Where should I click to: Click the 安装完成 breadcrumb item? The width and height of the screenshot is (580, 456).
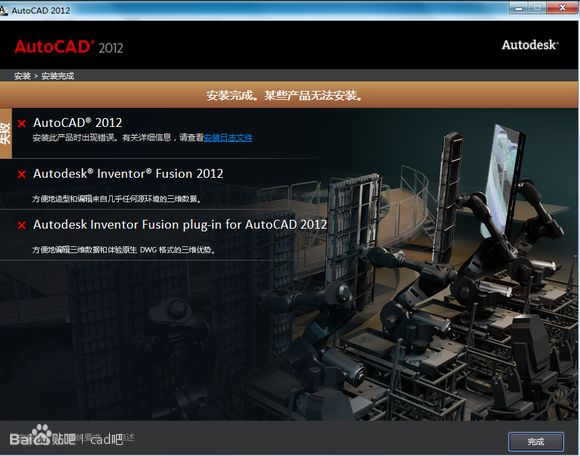[57, 76]
